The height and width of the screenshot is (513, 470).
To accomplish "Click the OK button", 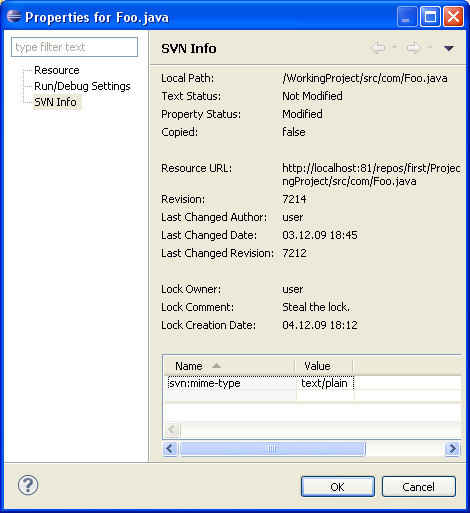I will coord(338,487).
